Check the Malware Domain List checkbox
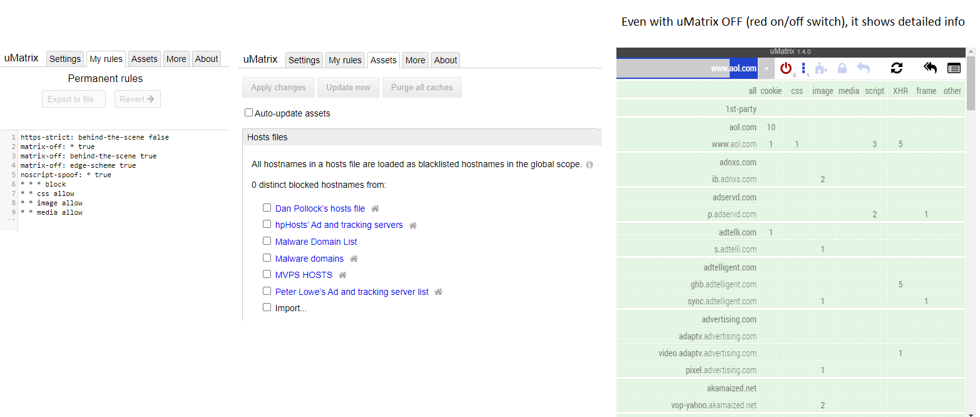The image size is (980, 417). 267,241
